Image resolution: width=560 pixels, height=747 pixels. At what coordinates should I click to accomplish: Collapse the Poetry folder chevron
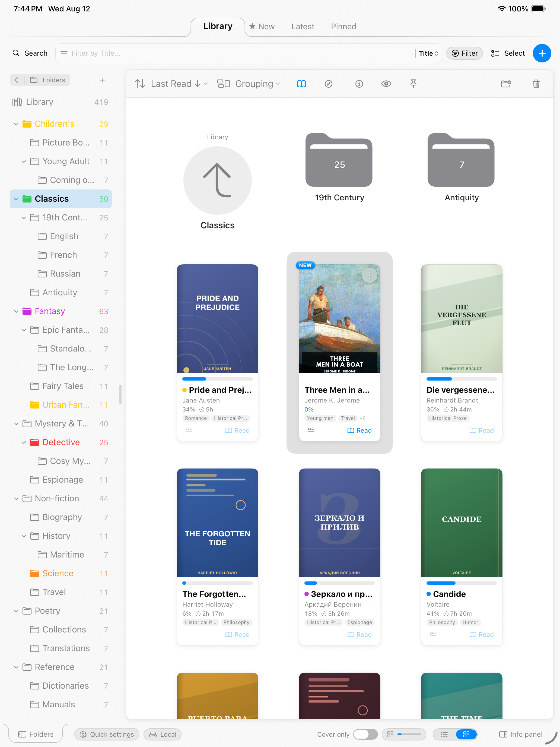16,611
